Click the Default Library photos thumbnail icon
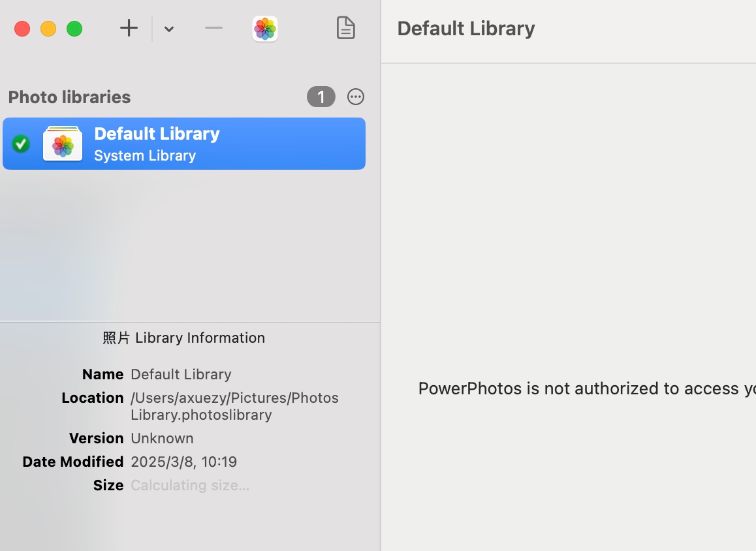This screenshot has width=756, height=551. pos(63,143)
